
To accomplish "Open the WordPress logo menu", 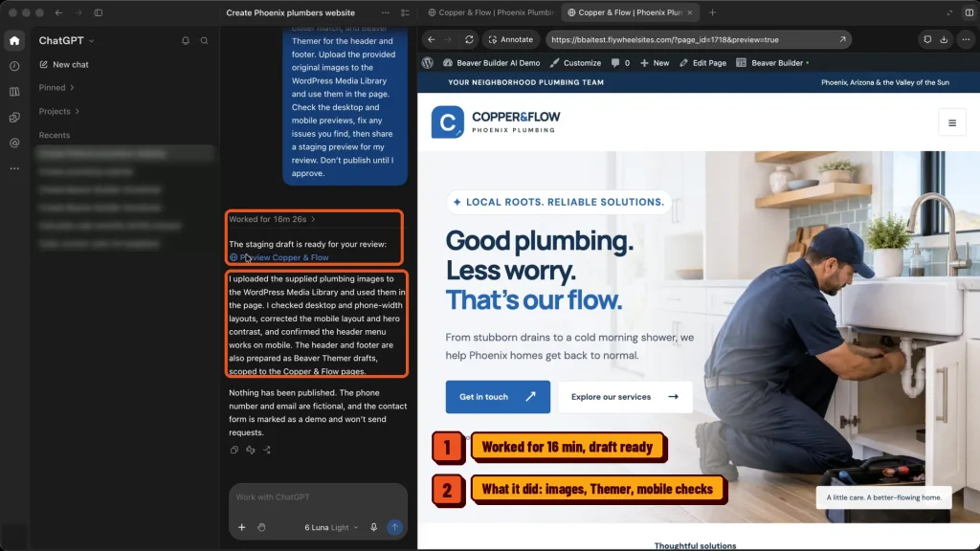I will click(428, 63).
